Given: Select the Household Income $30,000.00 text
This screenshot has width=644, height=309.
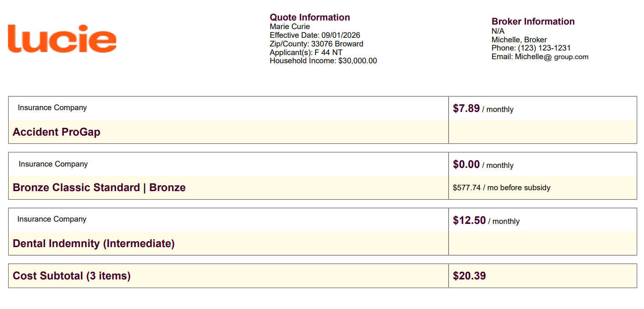Looking at the screenshot, I should tap(323, 61).
